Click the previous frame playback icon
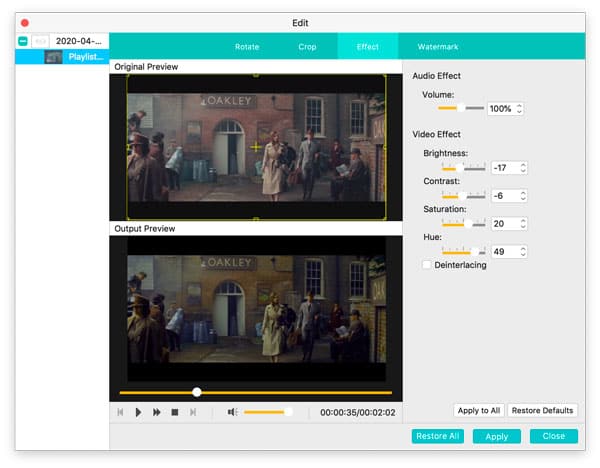600x468 pixels. pos(120,412)
